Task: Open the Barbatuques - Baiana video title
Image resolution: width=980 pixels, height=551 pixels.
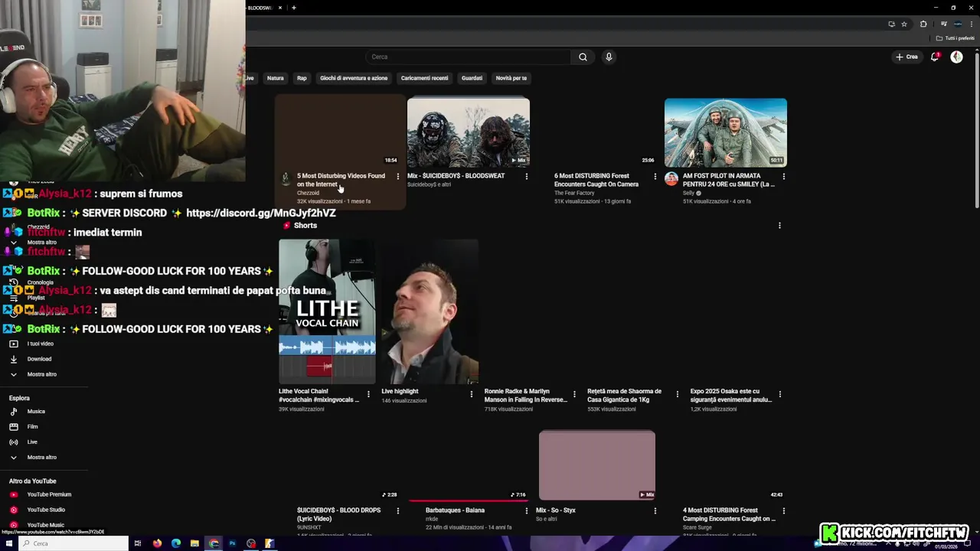Action: (x=455, y=510)
